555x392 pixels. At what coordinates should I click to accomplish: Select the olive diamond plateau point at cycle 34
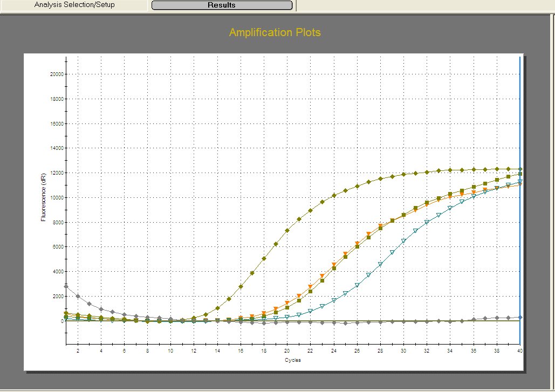point(450,170)
